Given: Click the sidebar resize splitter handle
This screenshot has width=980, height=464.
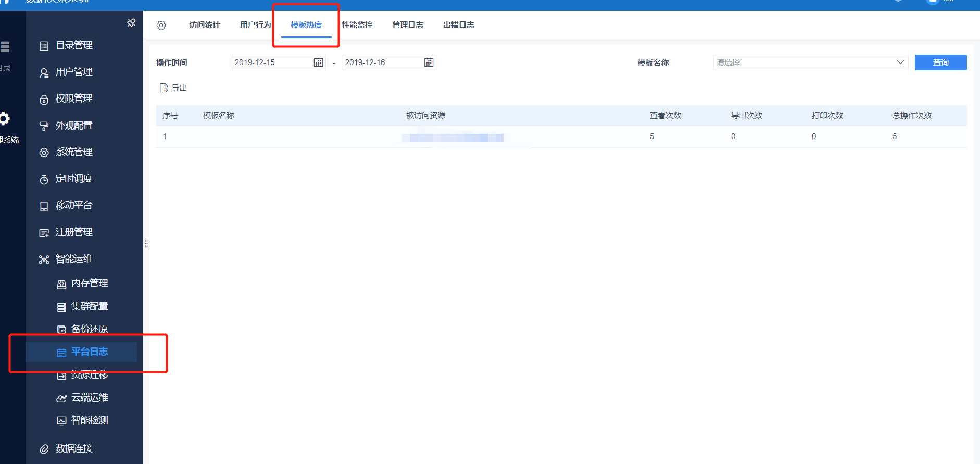Looking at the screenshot, I should 146,243.
